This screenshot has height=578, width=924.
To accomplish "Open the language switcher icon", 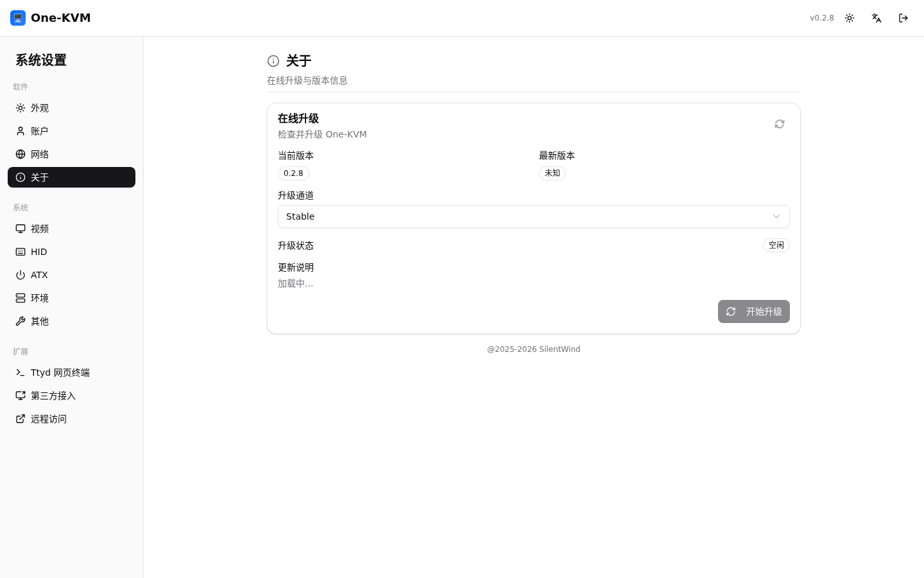I will [877, 18].
